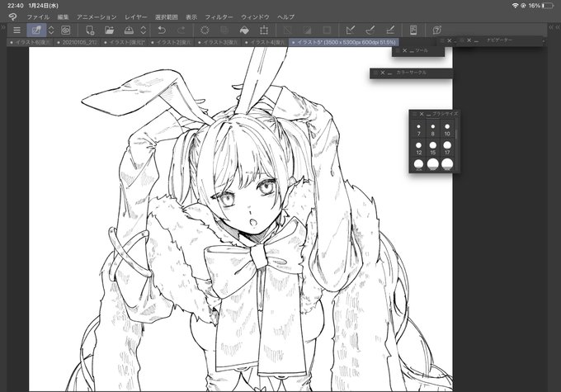Click the clear-outside-selection icon
561x392 pixels.
coord(224,30)
